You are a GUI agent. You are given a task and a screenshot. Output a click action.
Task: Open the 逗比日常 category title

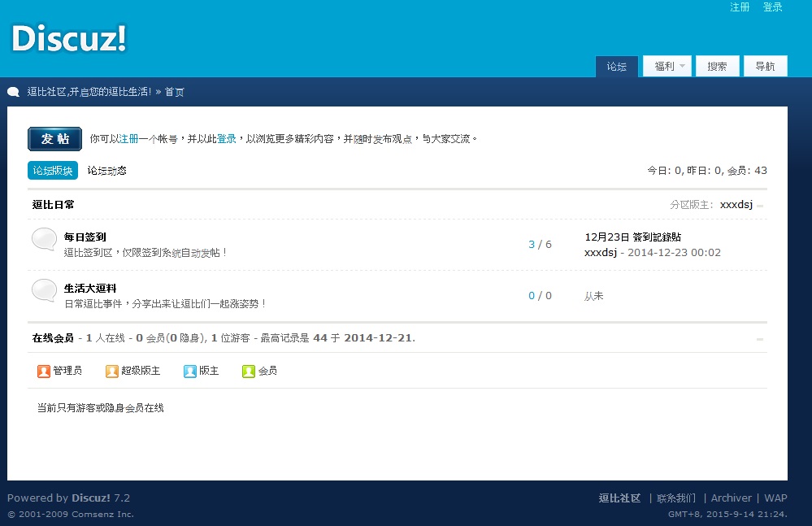(x=53, y=205)
